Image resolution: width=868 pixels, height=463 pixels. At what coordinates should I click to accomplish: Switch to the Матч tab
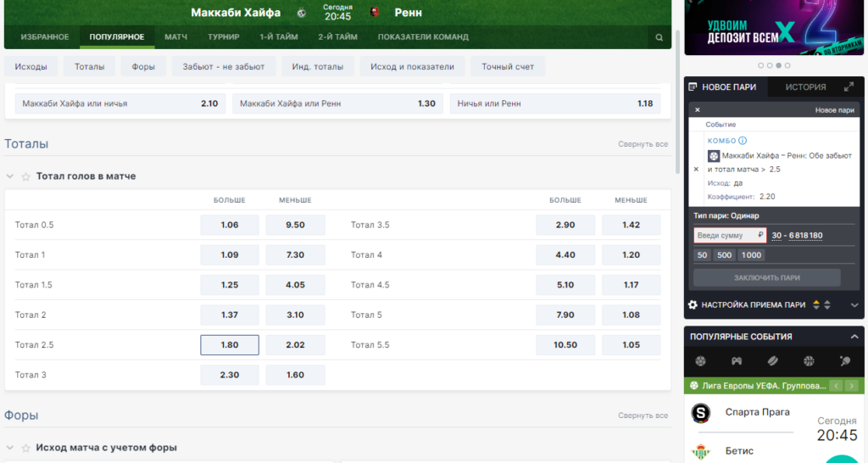(176, 37)
